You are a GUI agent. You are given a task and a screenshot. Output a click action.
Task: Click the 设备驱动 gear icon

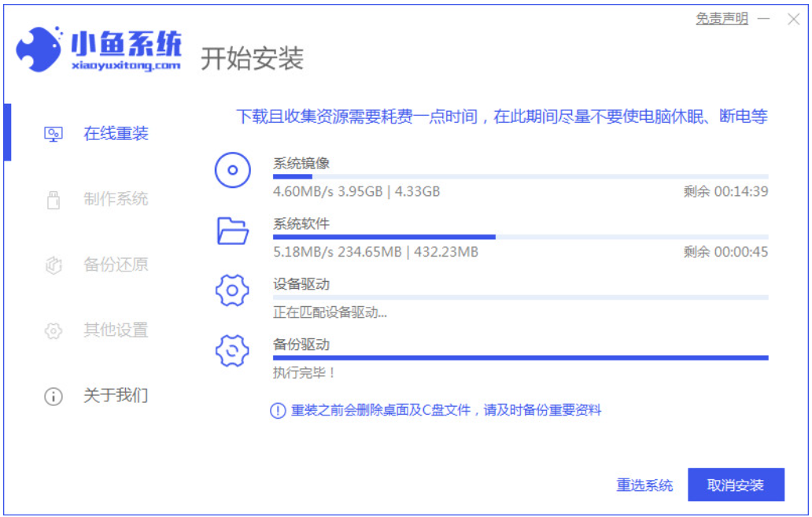[231, 290]
